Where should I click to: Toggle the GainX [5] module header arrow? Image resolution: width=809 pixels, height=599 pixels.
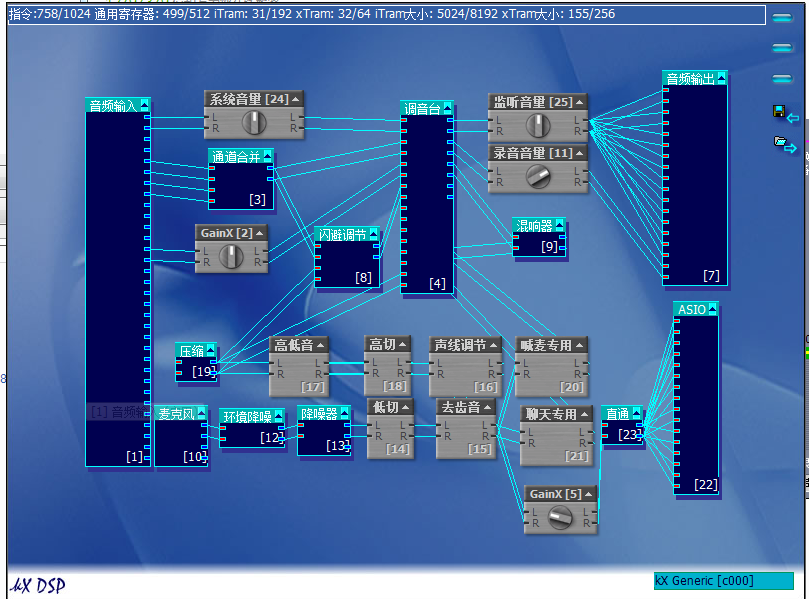(589, 494)
